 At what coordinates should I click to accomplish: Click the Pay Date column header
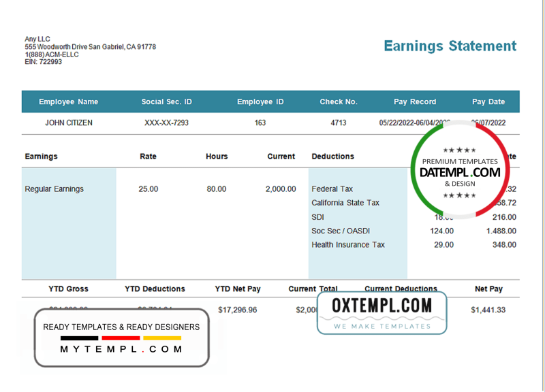click(488, 102)
